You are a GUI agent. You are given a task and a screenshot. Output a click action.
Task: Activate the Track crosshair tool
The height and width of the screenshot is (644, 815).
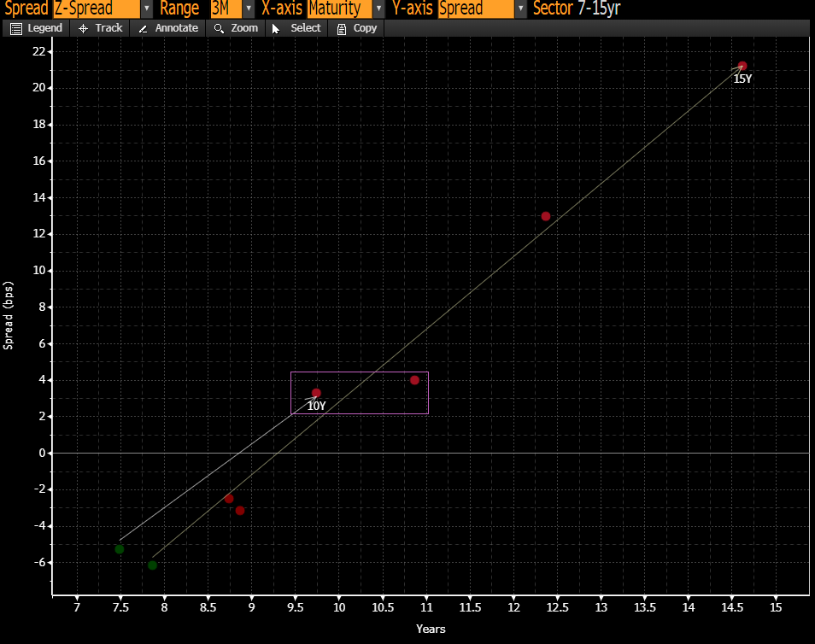pyautogui.click(x=100, y=28)
